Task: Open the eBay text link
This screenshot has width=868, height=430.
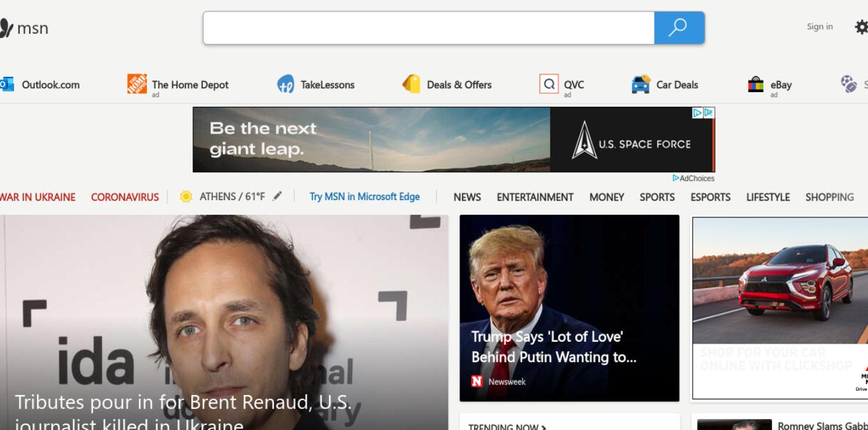Action: coord(781,84)
